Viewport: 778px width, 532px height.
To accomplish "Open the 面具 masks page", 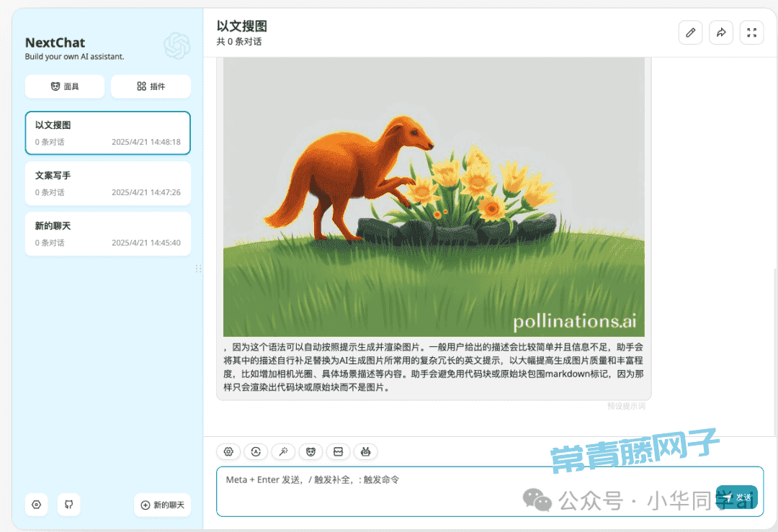I will (65, 86).
